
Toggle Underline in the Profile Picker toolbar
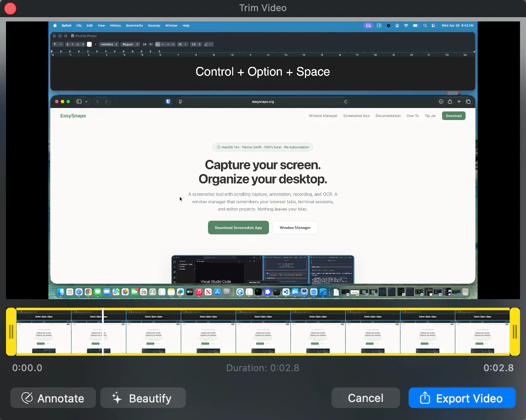[78, 44]
